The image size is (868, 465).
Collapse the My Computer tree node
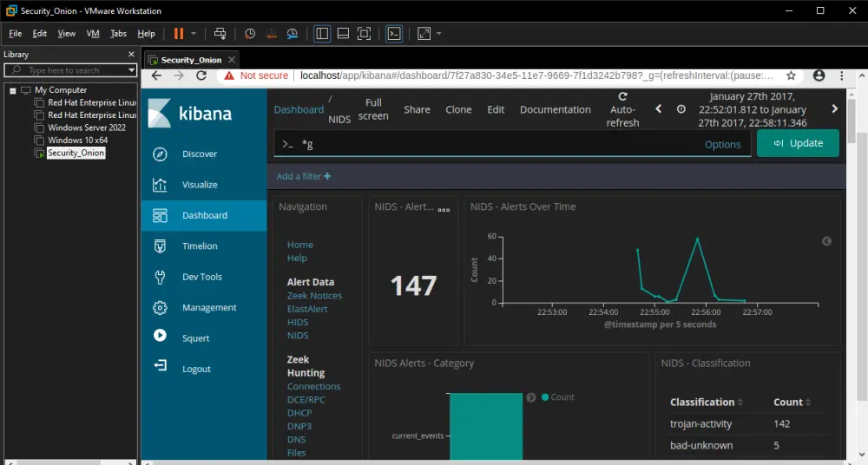[x=13, y=90]
